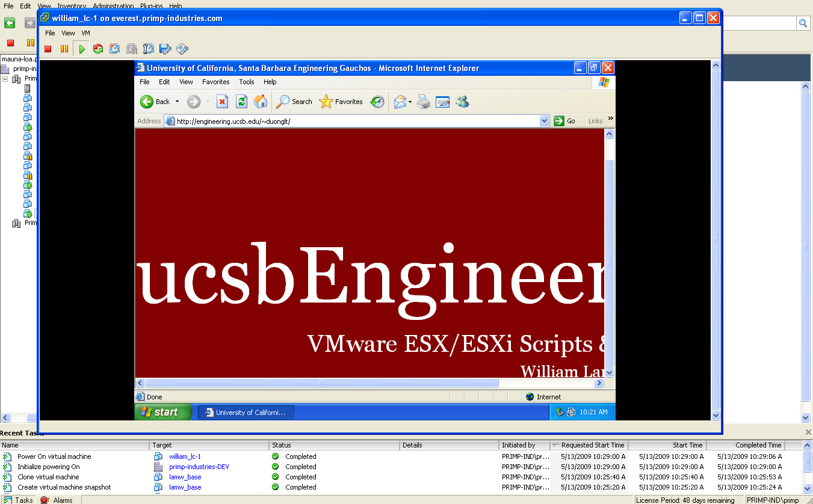Click University of Californi... taskbar button
This screenshot has width=813, height=504.
246,413
